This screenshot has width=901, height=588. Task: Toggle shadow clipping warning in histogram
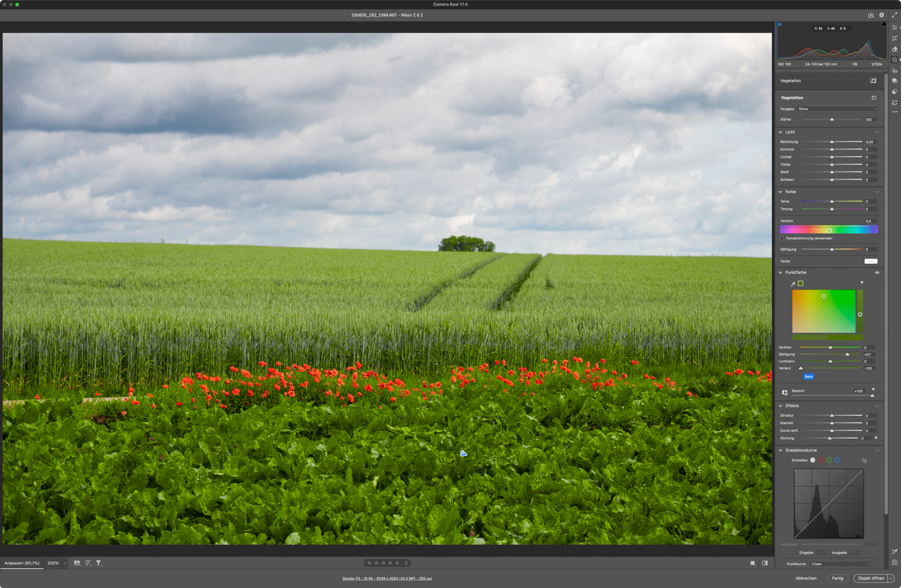[779, 24]
